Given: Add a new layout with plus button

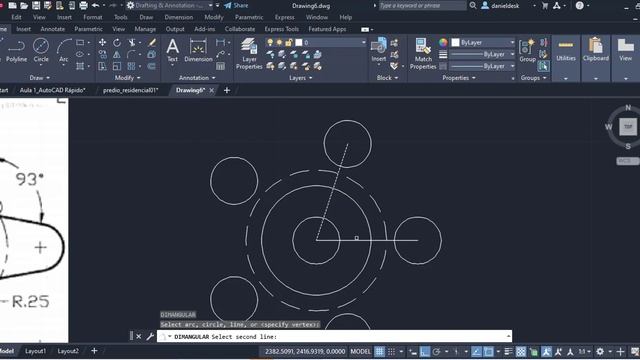Looking at the screenshot, I should (x=94, y=351).
